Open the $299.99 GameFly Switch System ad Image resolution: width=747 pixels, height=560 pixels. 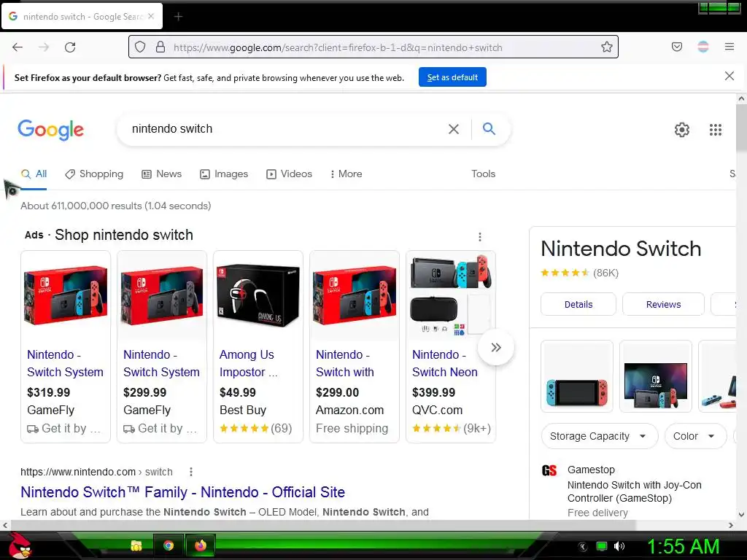pos(162,346)
